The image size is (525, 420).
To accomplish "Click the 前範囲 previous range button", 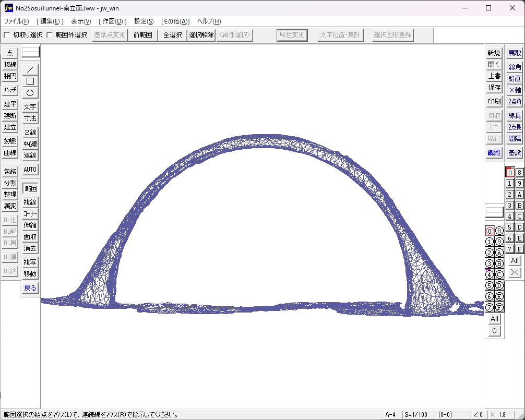I will click(x=143, y=35).
